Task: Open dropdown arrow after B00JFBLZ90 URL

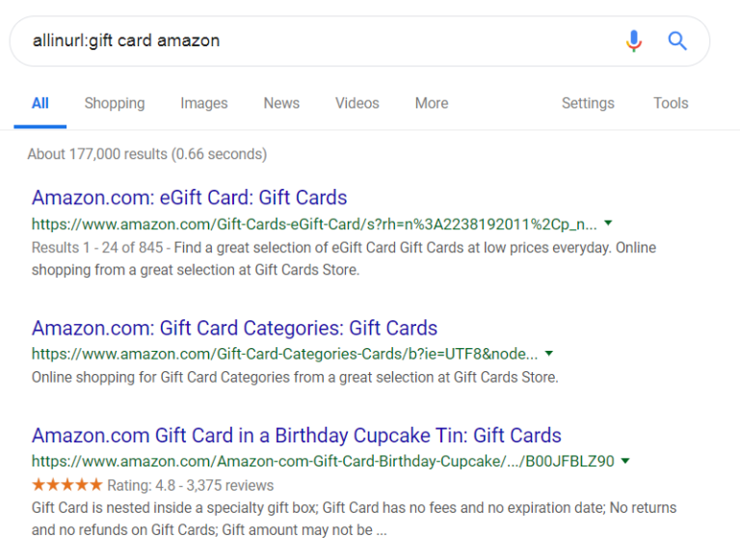Action: [625, 461]
